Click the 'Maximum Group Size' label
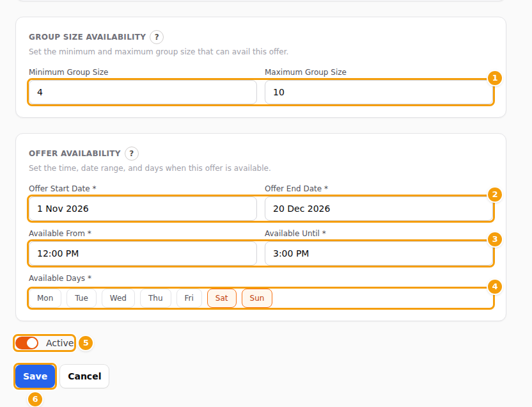 (306, 72)
